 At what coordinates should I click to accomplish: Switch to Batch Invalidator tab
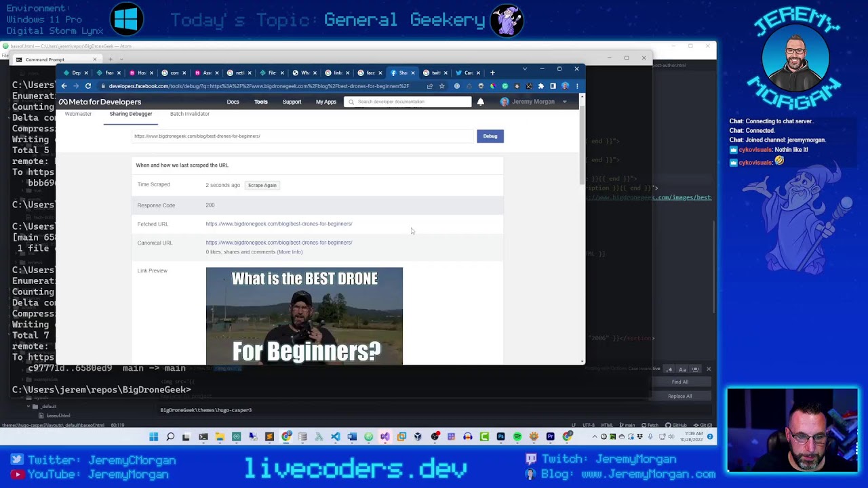(190, 114)
